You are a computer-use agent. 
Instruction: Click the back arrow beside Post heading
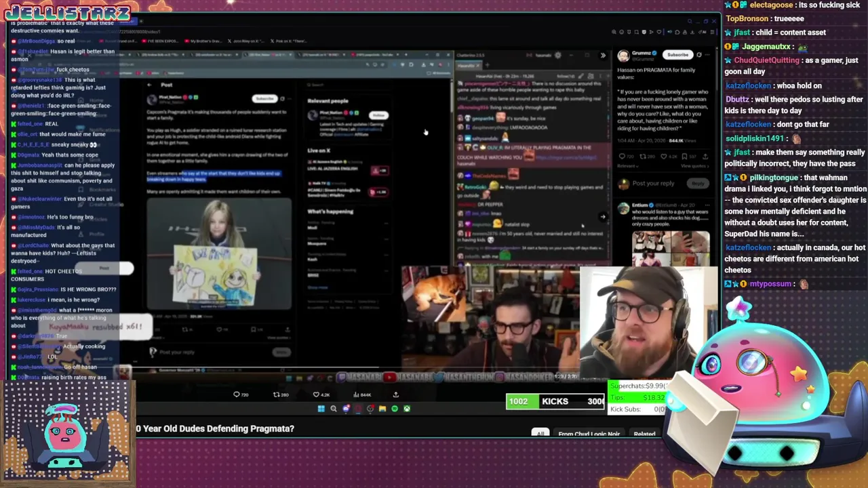click(x=149, y=85)
